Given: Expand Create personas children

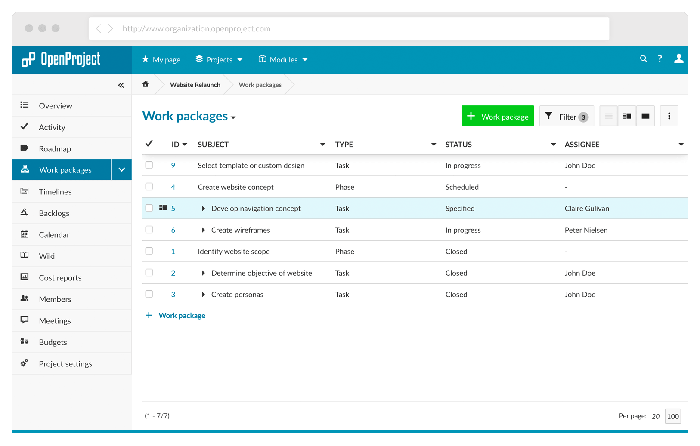Looking at the screenshot, I should [x=203, y=294].
